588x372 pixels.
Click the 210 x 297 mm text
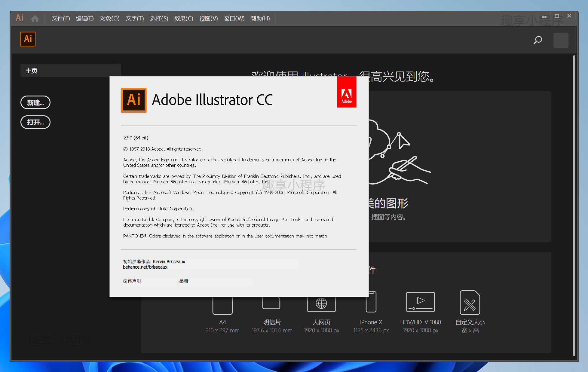(x=222, y=331)
